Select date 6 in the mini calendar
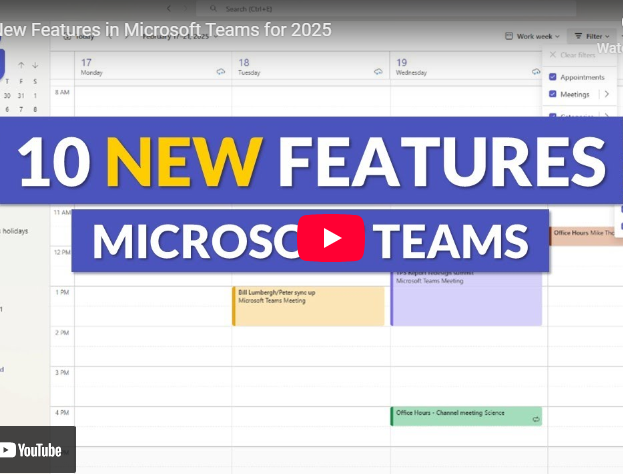The width and height of the screenshot is (623, 474). click(7, 109)
